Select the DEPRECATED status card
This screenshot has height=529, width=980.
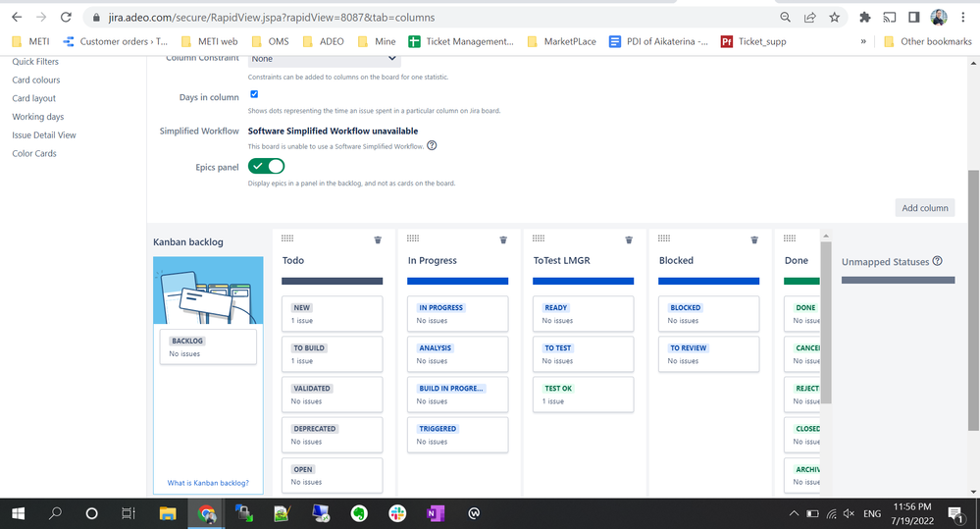point(333,435)
